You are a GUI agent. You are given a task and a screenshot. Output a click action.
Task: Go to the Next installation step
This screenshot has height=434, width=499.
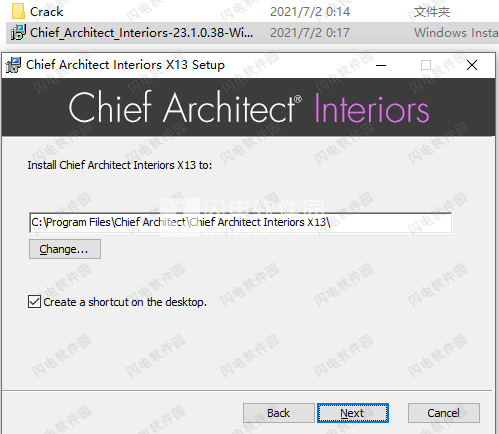pyautogui.click(x=353, y=413)
